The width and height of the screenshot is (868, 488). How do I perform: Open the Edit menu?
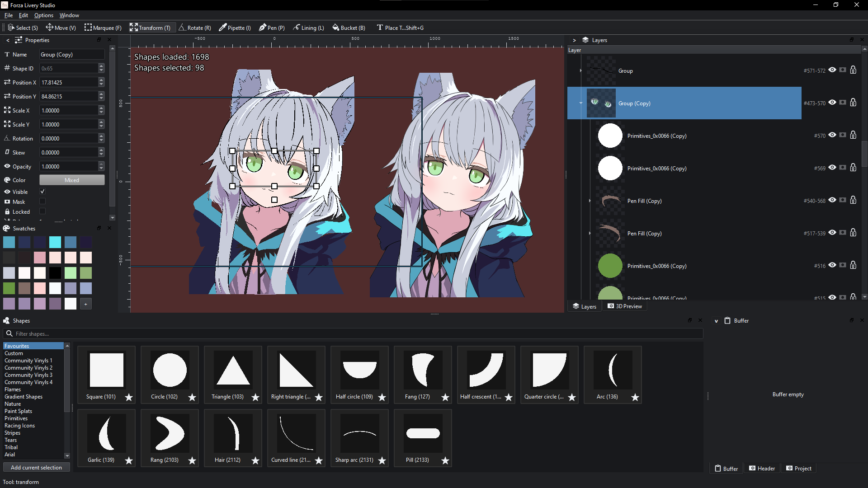(x=24, y=15)
